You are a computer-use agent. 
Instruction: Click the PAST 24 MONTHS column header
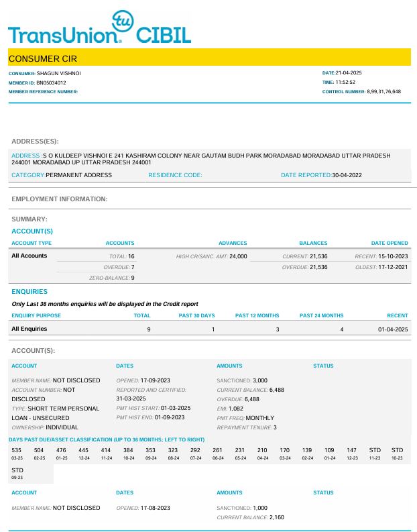pyautogui.click(x=321, y=315)
